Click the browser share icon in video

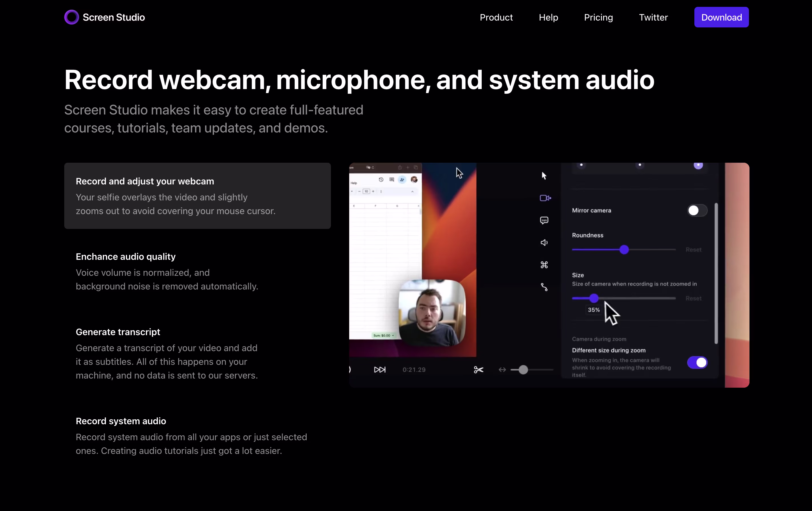400,167
